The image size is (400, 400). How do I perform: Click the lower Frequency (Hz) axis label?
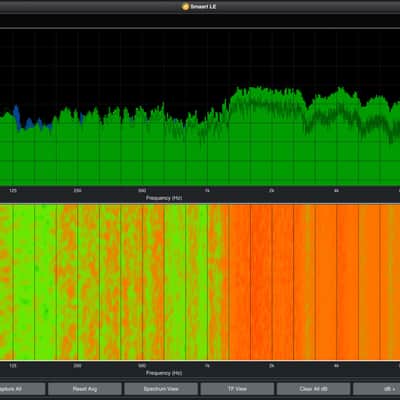(164, 373)
